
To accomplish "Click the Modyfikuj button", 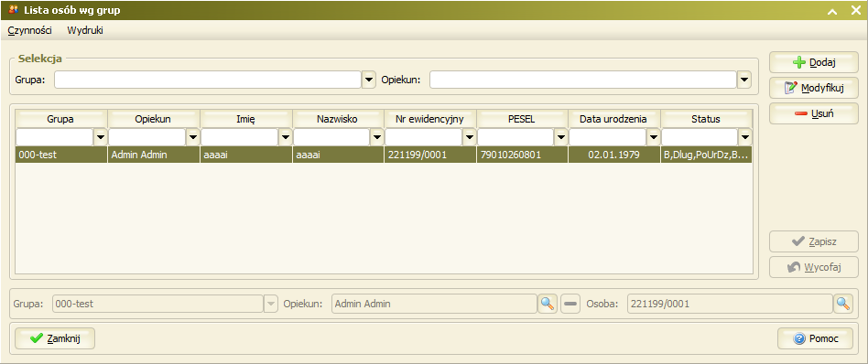I will tap(814, 88).
